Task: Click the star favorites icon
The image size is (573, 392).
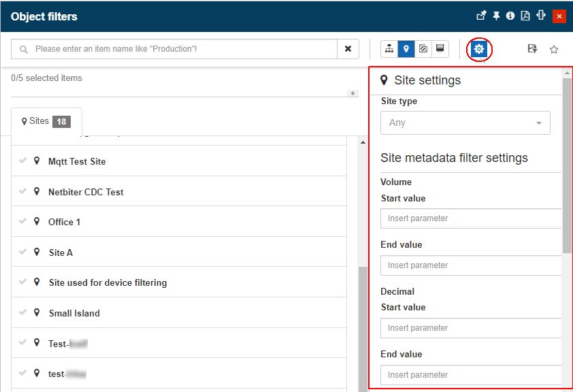Action: point(554,49)
